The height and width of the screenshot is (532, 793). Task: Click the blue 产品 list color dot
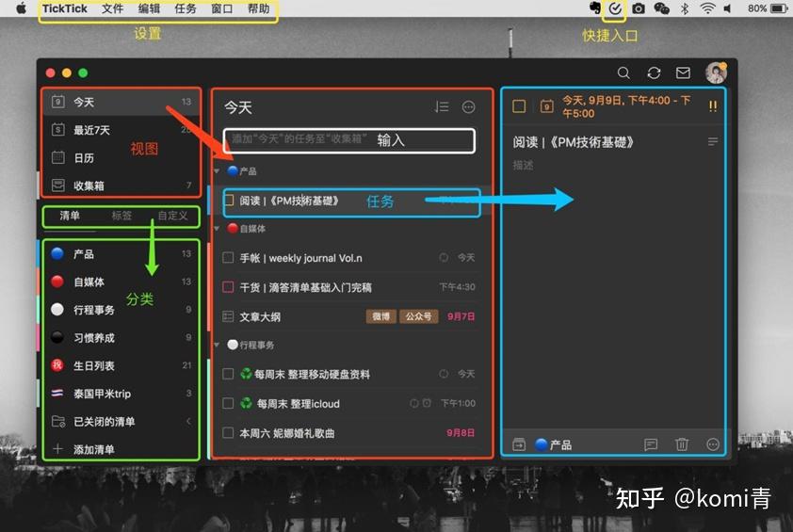pos(57,253)
